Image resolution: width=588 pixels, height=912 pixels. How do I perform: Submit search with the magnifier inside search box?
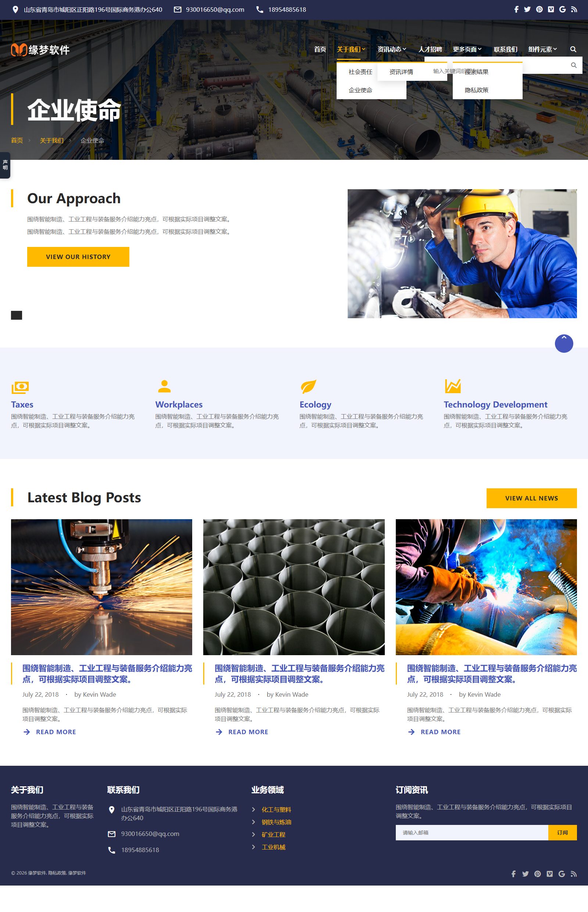(x=574, y=65)
